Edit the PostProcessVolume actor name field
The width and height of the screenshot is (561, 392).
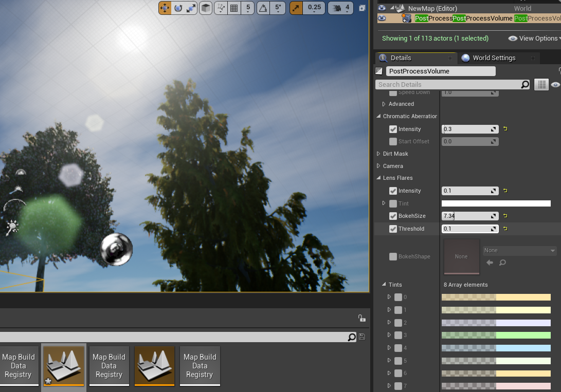click(x=441, y=71)
